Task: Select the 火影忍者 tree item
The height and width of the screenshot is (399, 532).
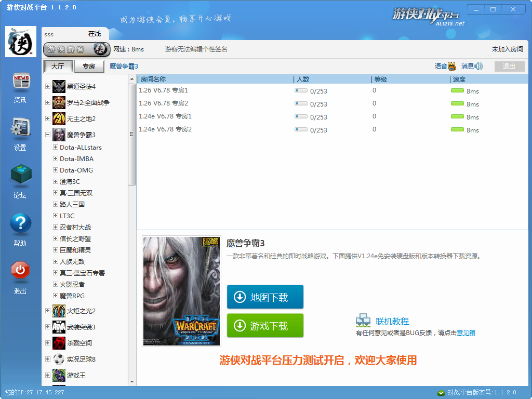Action: click(72, 284)
